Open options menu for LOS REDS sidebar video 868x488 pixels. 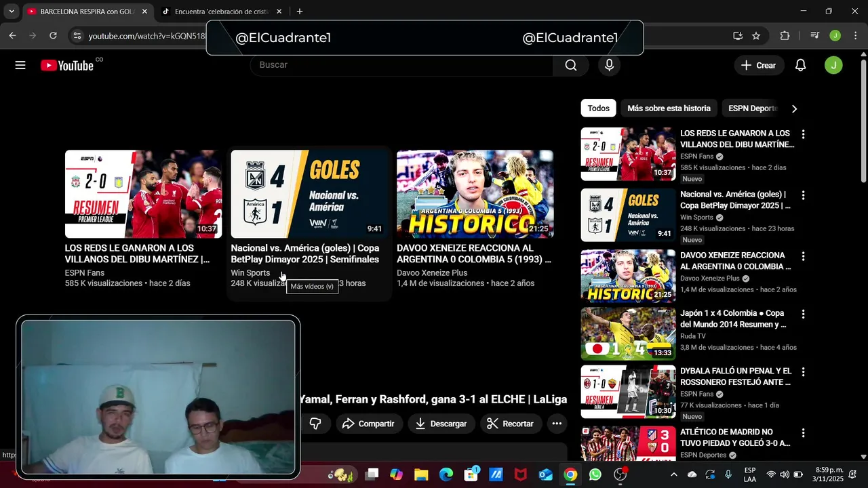point(803,134)
